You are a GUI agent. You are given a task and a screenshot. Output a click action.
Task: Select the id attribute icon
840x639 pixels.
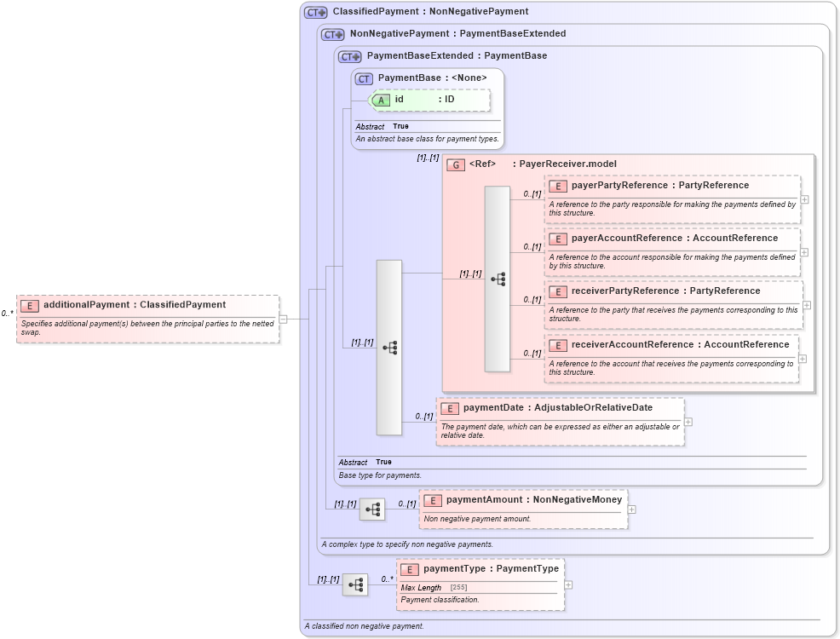(x=382, y=100)
